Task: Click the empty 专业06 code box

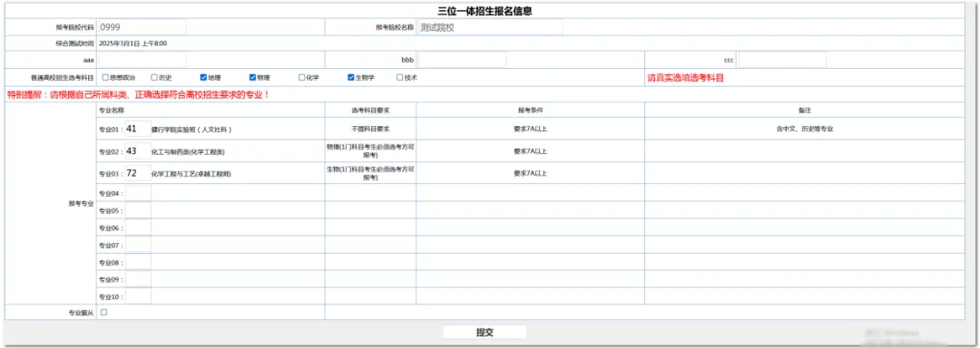Action: [138, 227]
